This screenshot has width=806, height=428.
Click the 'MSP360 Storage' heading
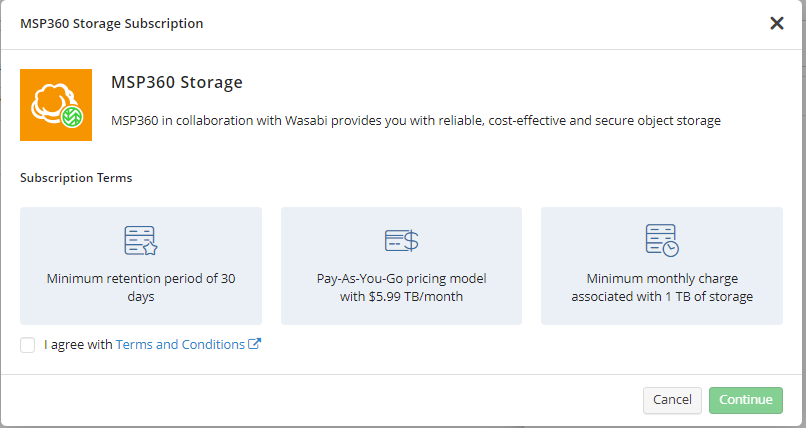(177, 82)
